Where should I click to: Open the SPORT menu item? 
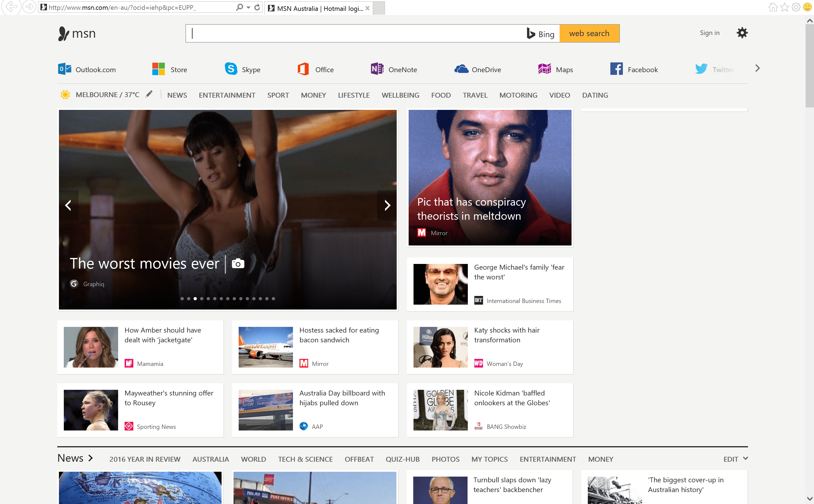coord(278,95)
